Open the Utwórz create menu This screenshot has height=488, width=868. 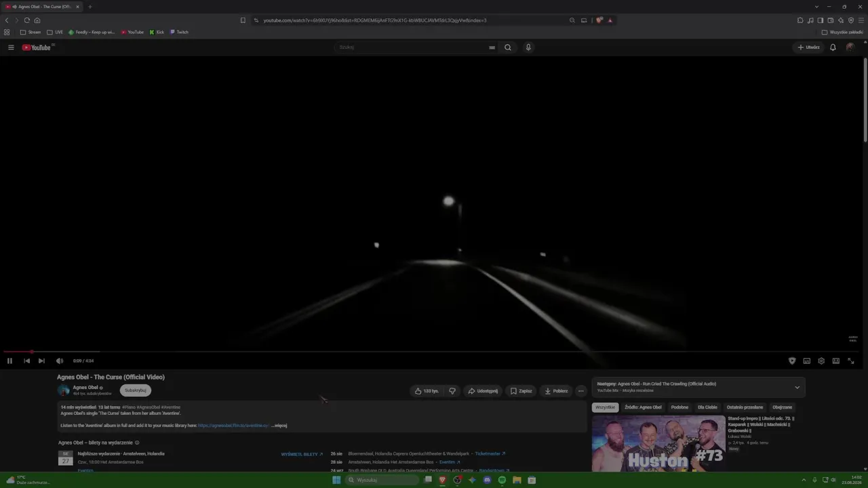808,47
